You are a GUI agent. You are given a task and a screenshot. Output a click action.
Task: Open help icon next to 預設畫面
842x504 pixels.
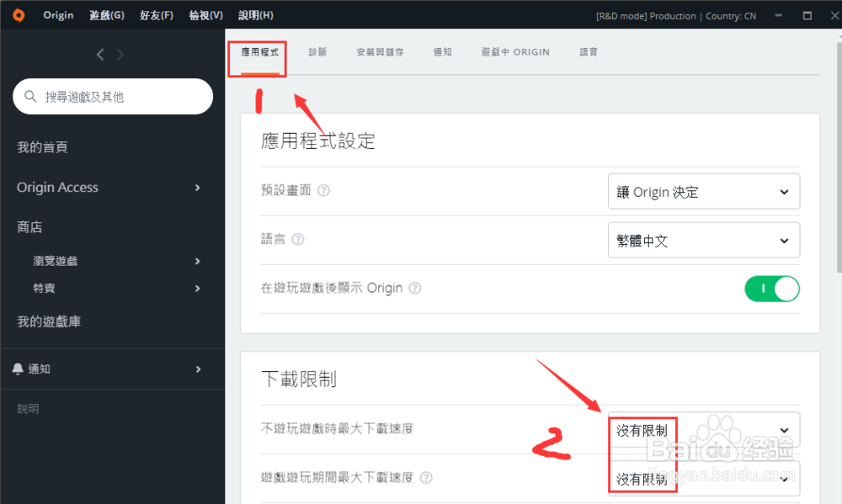[323, 190]
